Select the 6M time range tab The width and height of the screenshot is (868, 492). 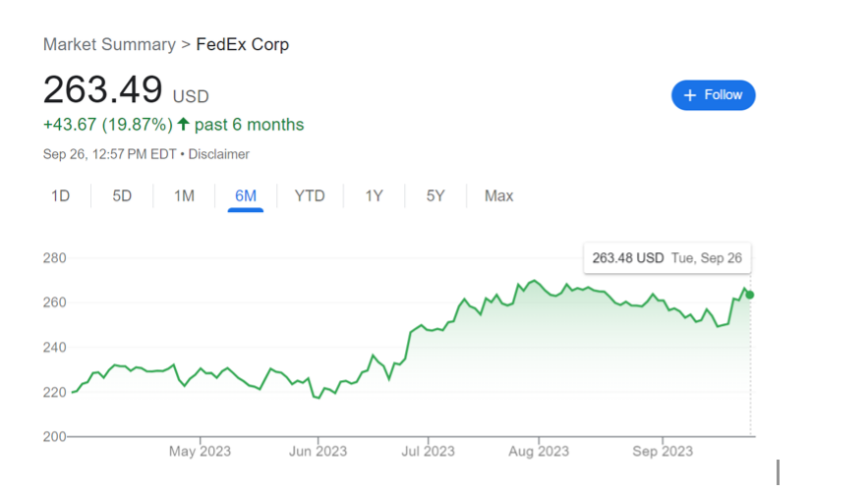[x=246, y=195]
